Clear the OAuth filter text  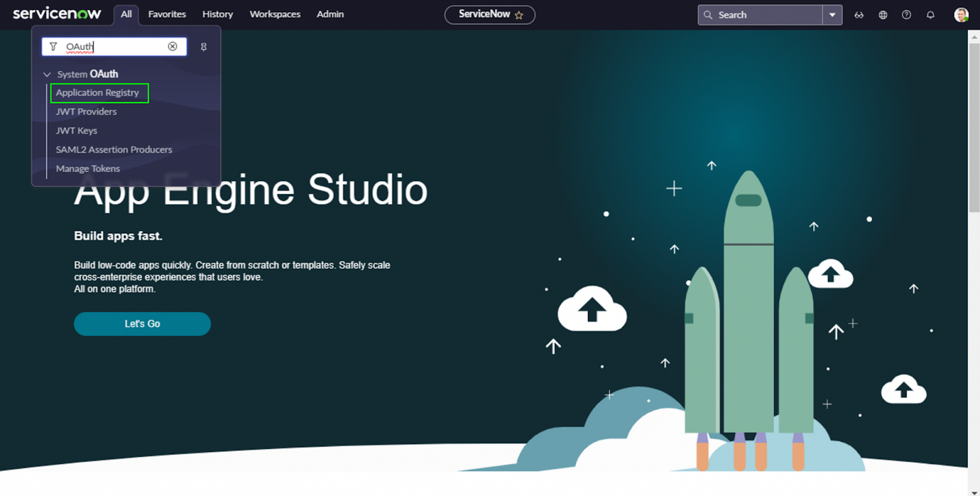(173, 47)
